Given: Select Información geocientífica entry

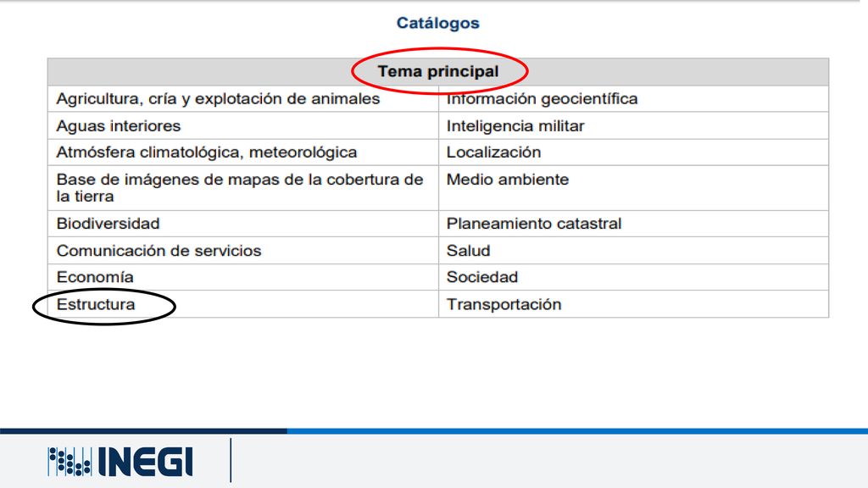Looking at the screenshot, I should 542,99.
